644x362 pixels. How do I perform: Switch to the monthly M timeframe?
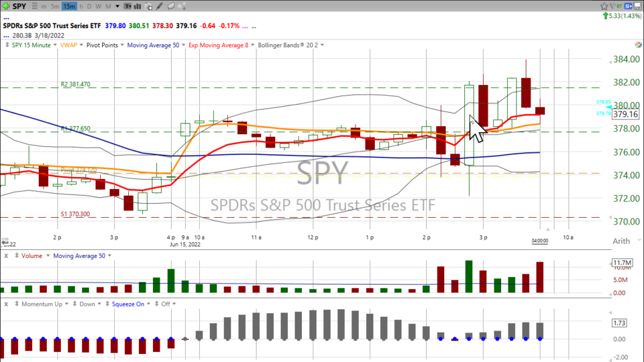(109, 6)
